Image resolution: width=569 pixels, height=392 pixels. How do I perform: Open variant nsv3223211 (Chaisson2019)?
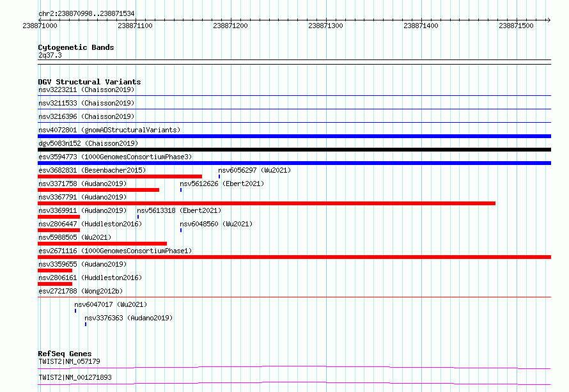tap(86, 90)
